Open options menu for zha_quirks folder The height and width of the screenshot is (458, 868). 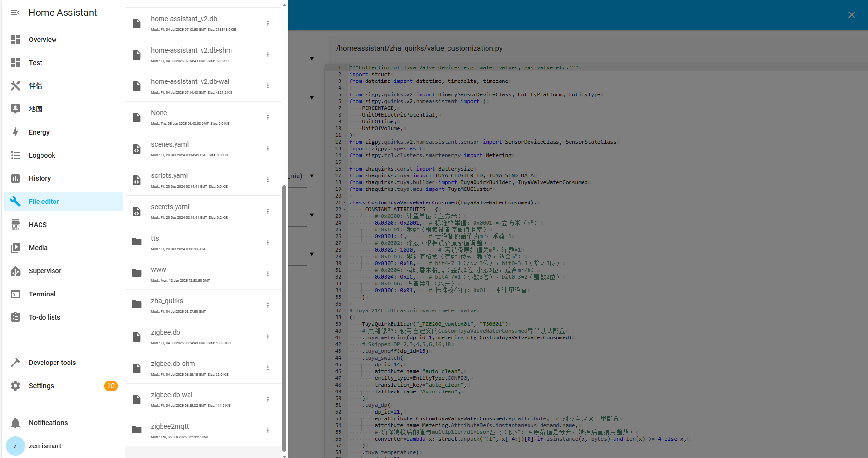coord(268,305)
